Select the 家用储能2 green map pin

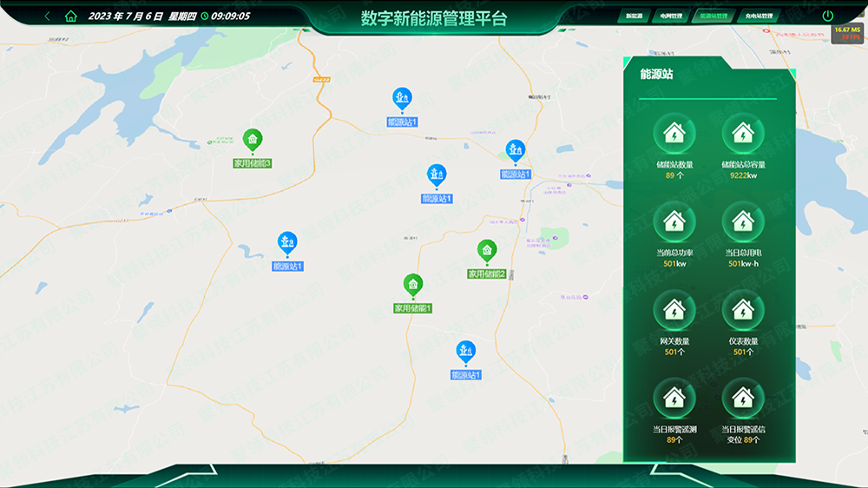pyautogui.click(x=487, y=252)
